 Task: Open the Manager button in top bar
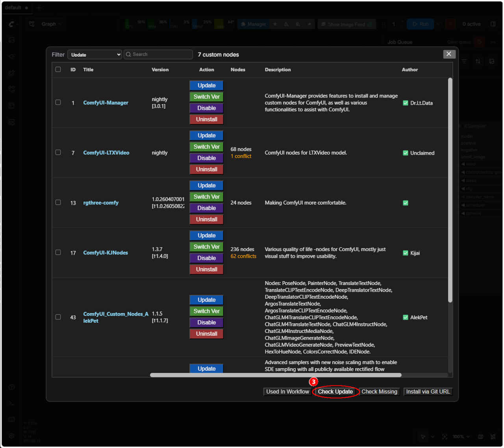[x=253, y=24]
